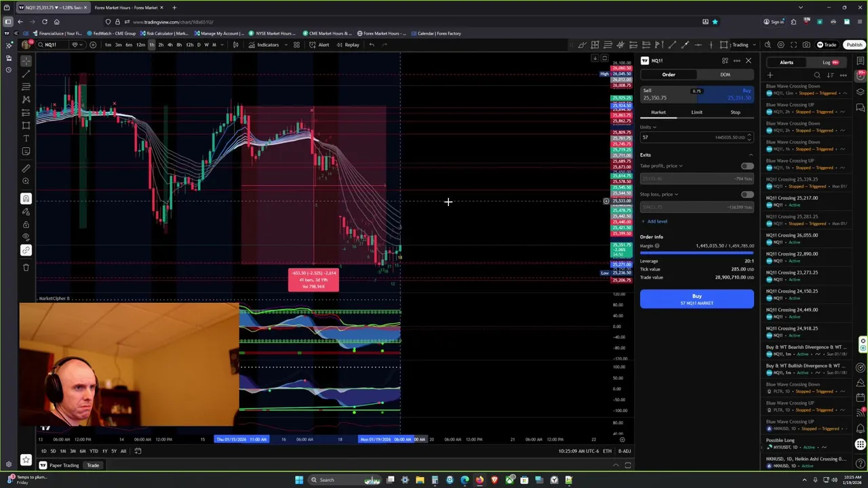Open quick search magnifier in top toolbar
Screen dimensions: 868x488
tap(768, 45)
